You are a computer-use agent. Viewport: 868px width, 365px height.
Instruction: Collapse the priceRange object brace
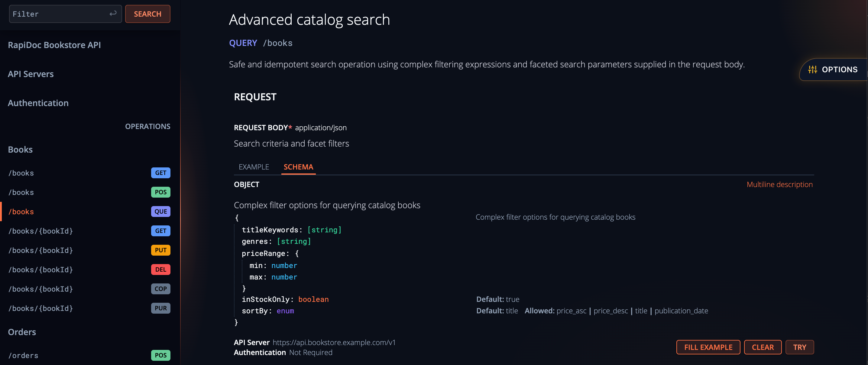click(x=297, y=254)
